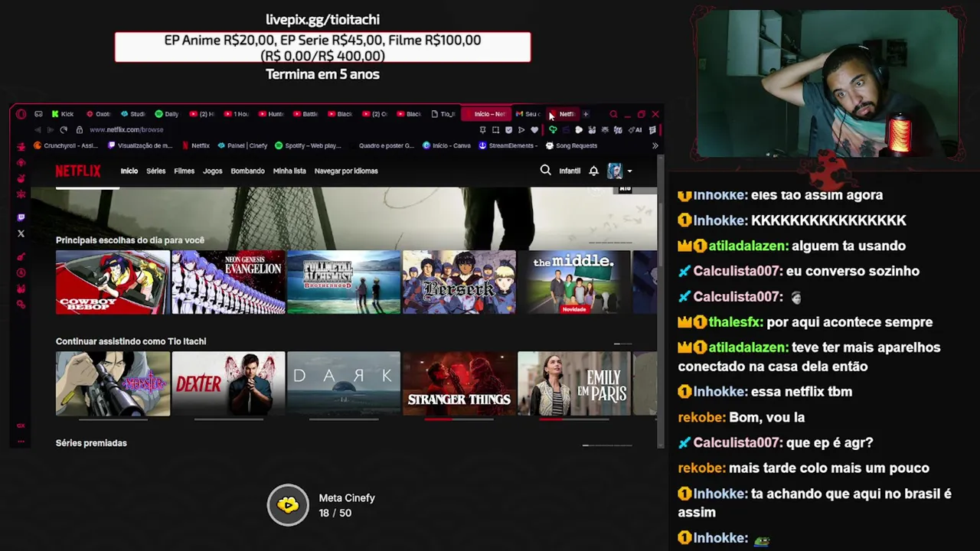Resume Emily em Paris from continue watching

pyautogui.click(x=574, y=383)
